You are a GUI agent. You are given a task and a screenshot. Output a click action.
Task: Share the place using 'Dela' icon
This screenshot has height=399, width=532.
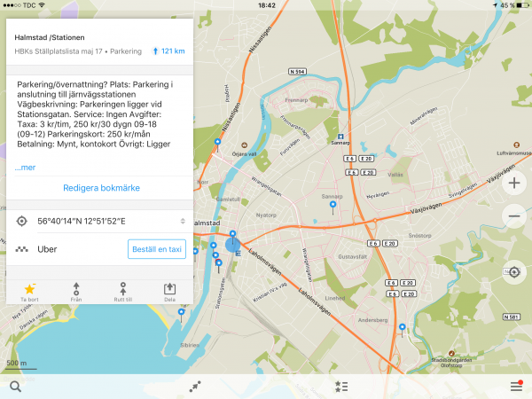click(169, 292)
